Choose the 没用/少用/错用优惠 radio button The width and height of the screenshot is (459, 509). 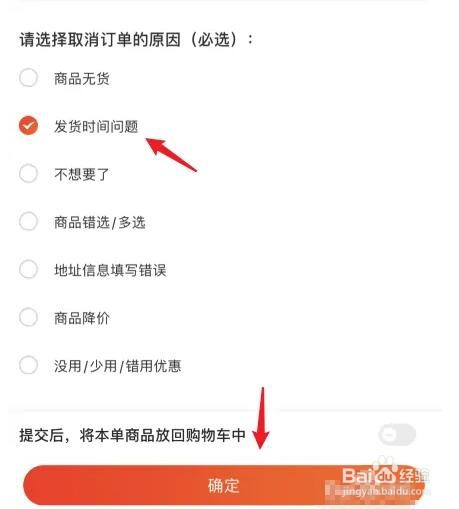coord(28,365)
